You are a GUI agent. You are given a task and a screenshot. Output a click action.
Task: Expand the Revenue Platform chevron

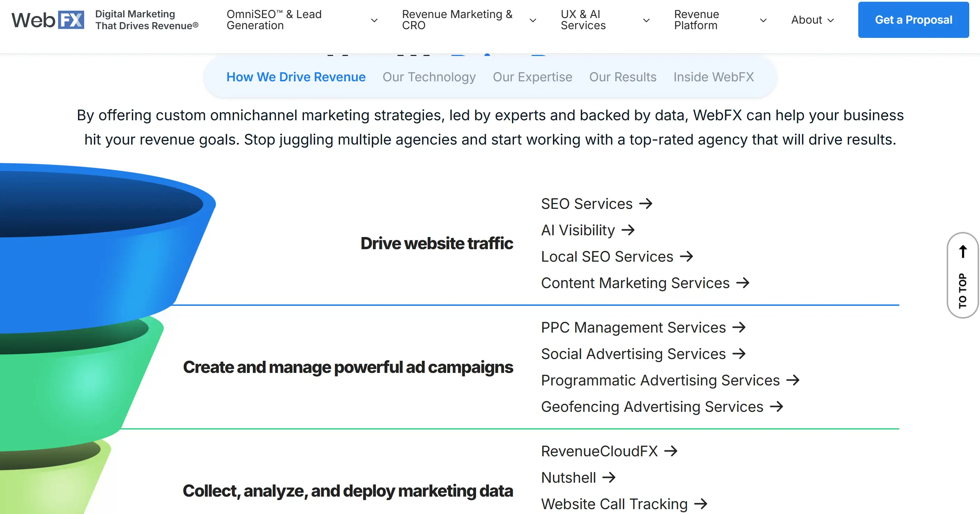[x=763, y=20]
